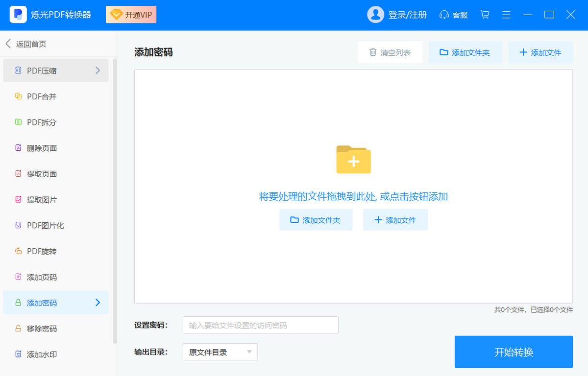
Task: Click the 烁光PDF转换器 app logo icon
Action: coord(18,14)
